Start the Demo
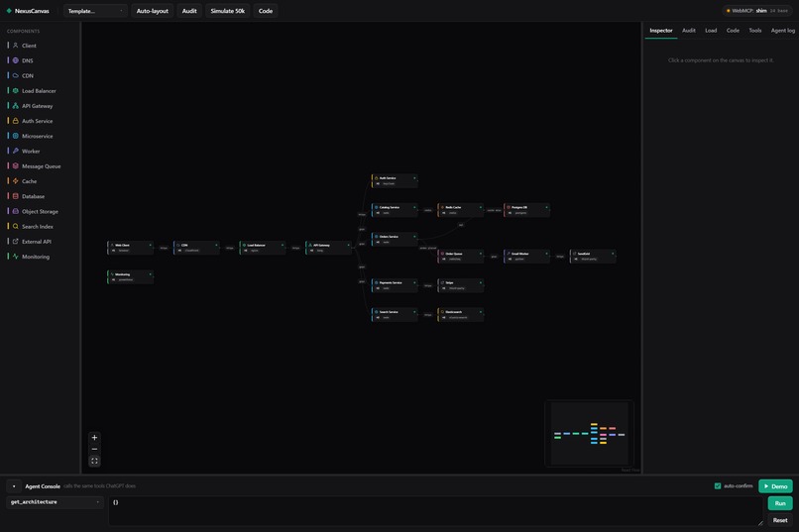The image size is (799, 532). [x=775, y=486]
